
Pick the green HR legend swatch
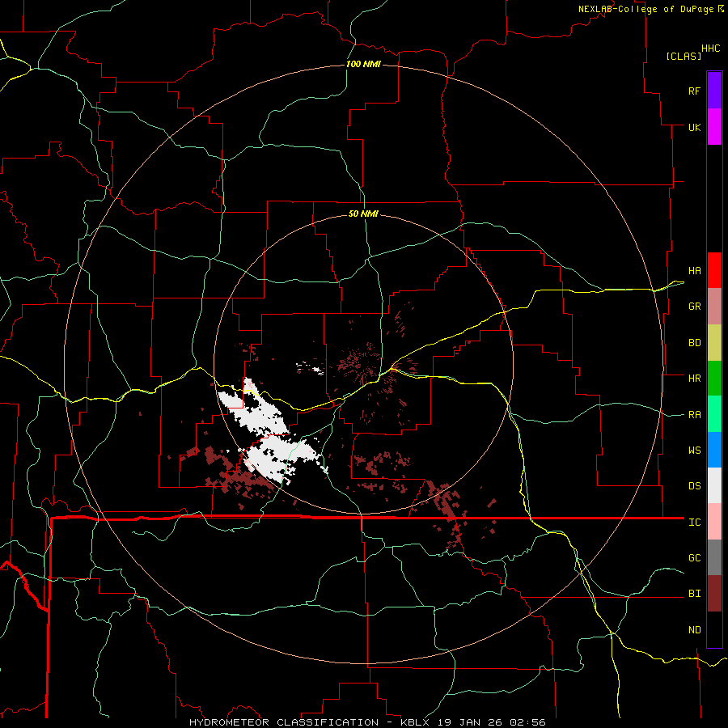pos(714,378)
